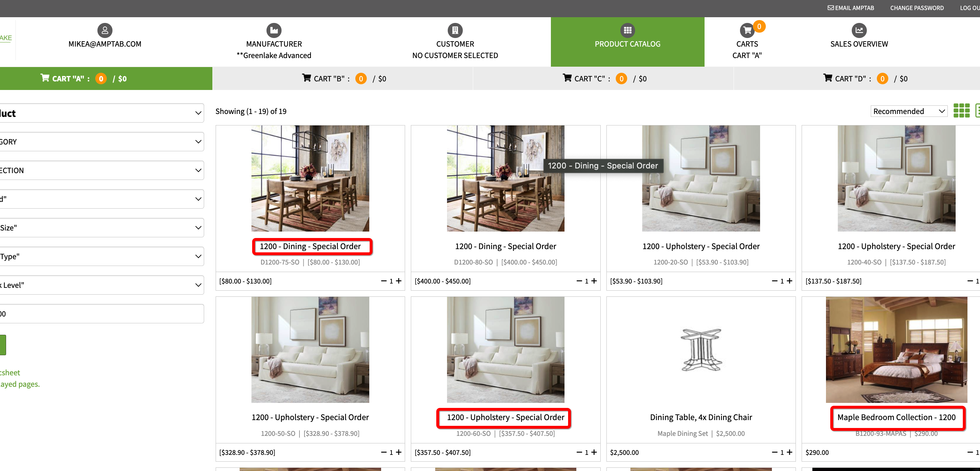Decrease quantity for D1200-80-SO item
The height and width of the screenshot is (471, 980).
click(579, 281)
